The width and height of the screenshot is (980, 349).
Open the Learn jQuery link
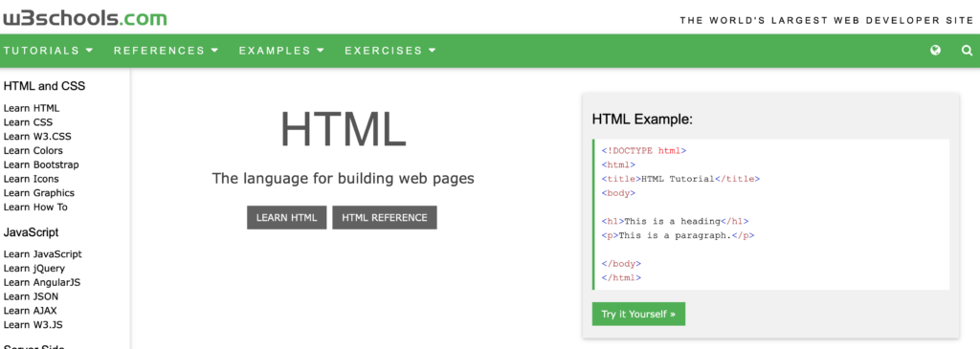click(33, 269)
